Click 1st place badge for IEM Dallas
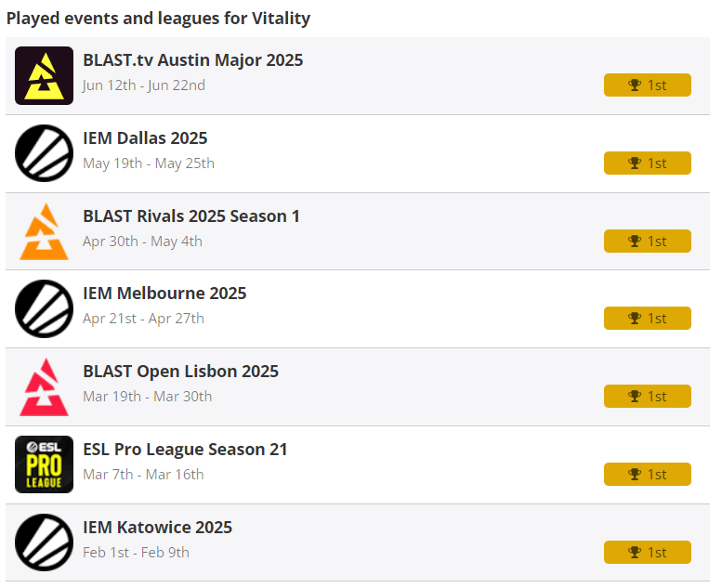 coord(647,163)
